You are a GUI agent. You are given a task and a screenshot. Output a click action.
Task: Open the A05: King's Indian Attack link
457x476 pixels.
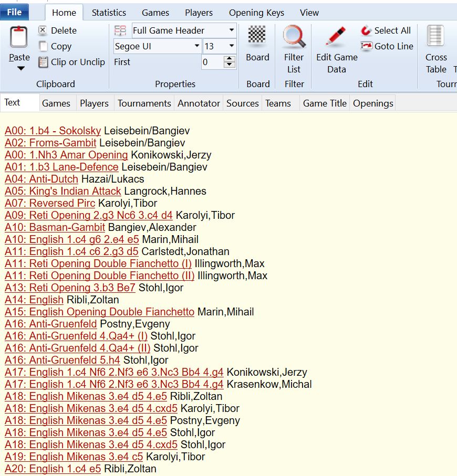coord(63,191)
